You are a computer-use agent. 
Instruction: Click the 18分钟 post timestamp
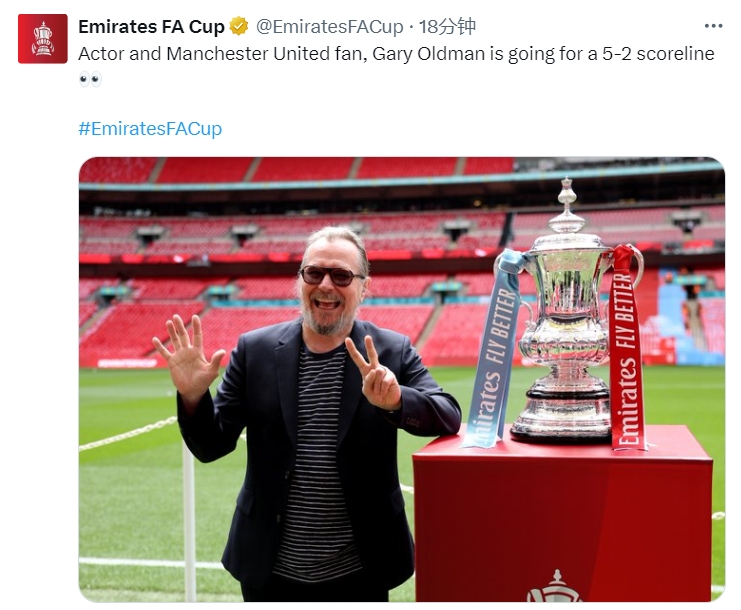pyautogui.click(x=447, y=27)
